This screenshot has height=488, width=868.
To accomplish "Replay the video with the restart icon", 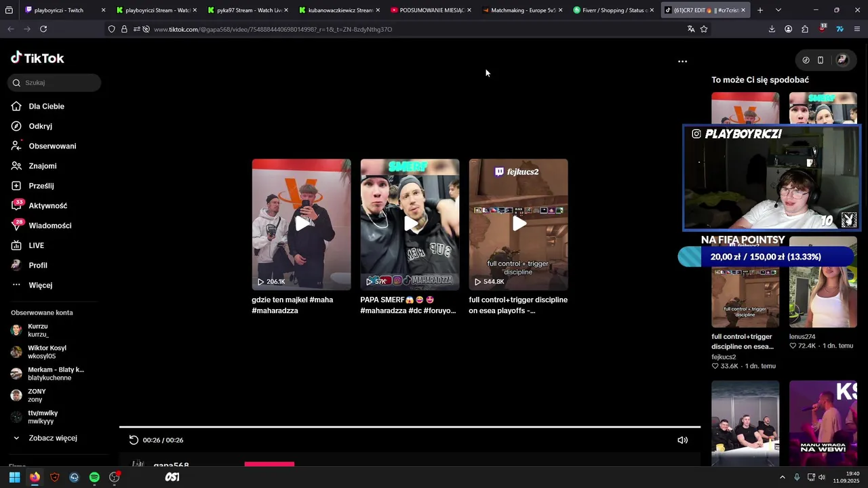I will pos(134,440).
